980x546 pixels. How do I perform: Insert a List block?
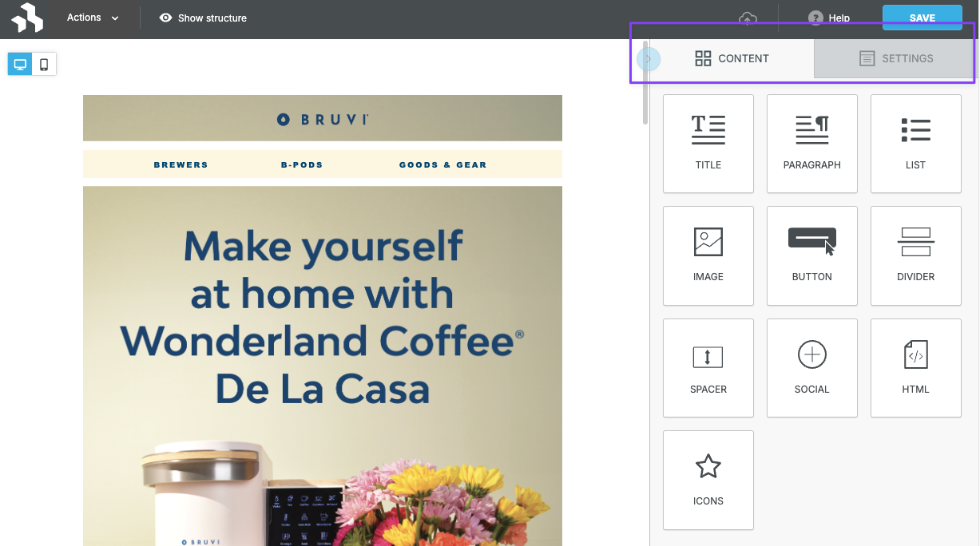click(915, 144)
